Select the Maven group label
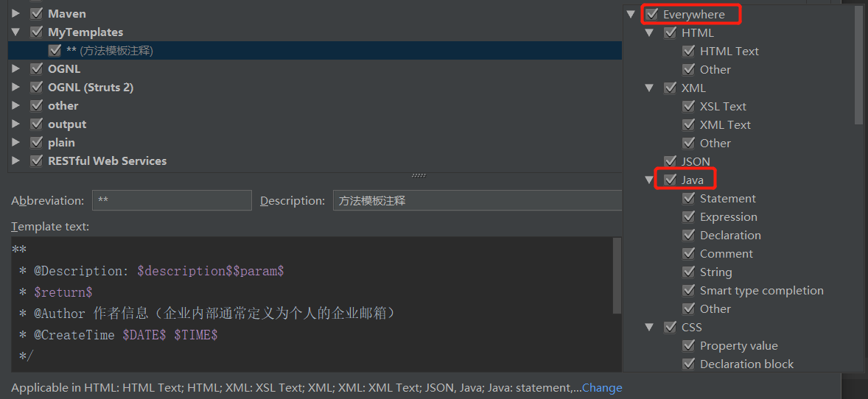Viewport: 868px width, 399px height. tap(66, 13)
